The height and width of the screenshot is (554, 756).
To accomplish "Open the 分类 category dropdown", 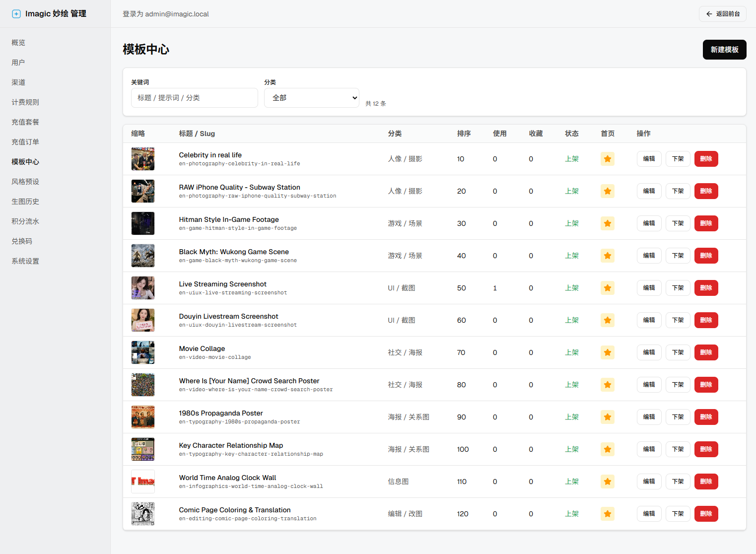I will pos(312,98).
